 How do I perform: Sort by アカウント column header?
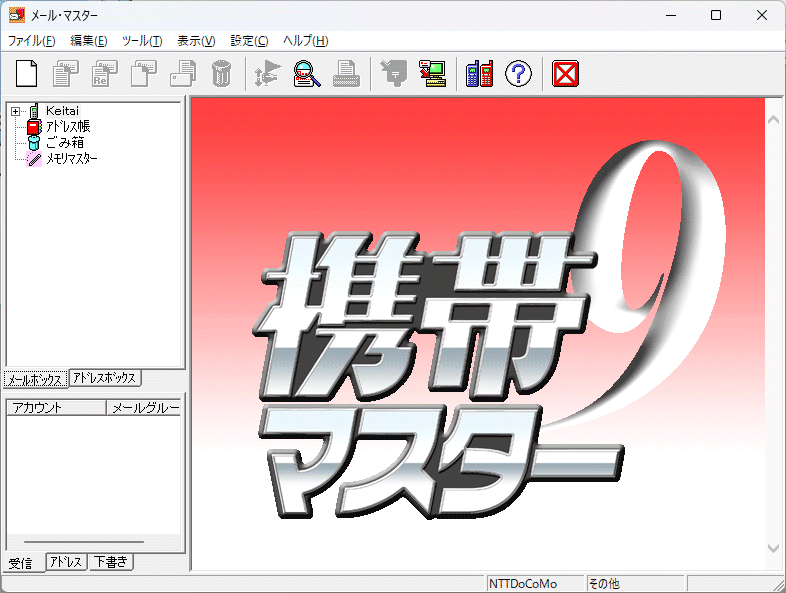click(x=56, y=408)
